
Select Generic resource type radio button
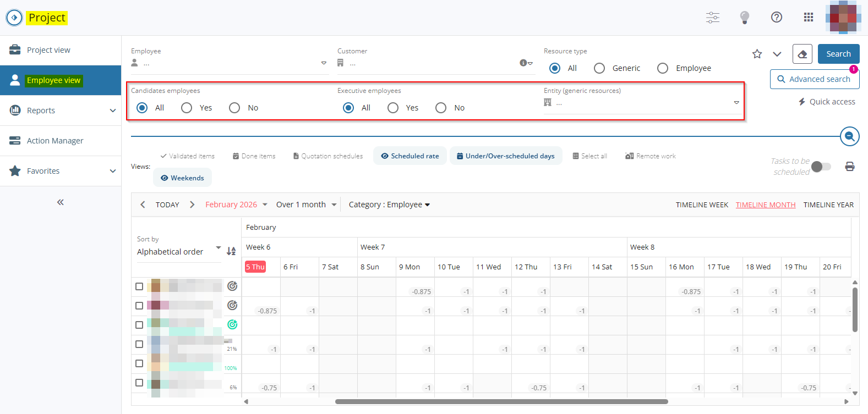click(x=599, y=68)
